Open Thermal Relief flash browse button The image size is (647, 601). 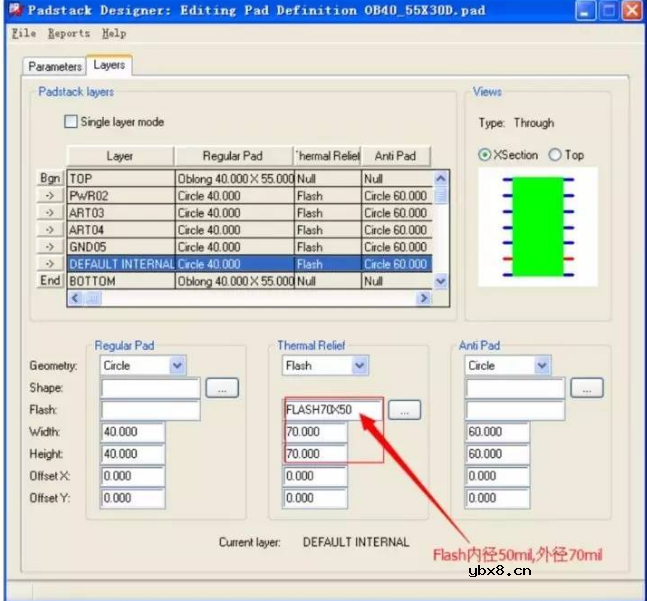tap(403, 410)
